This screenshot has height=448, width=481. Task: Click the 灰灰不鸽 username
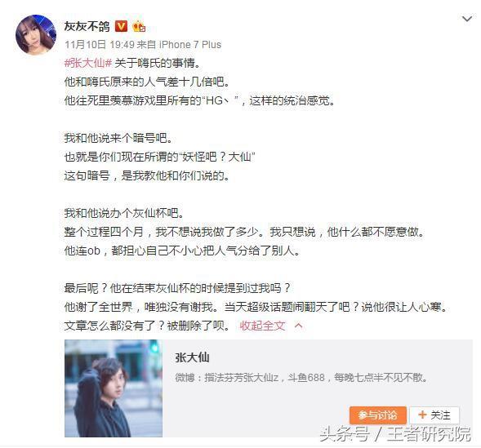click(x=87, y=26)
